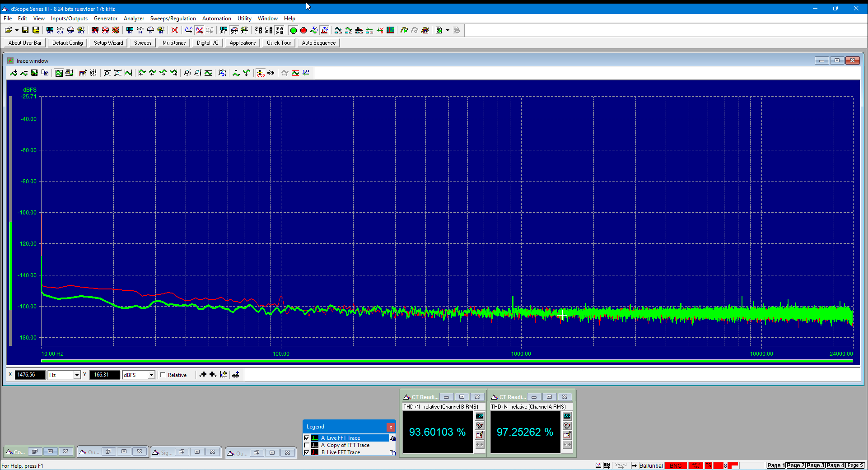Click the trace data table icon
Screen dimensions: 868x470
tap(93, 73)
